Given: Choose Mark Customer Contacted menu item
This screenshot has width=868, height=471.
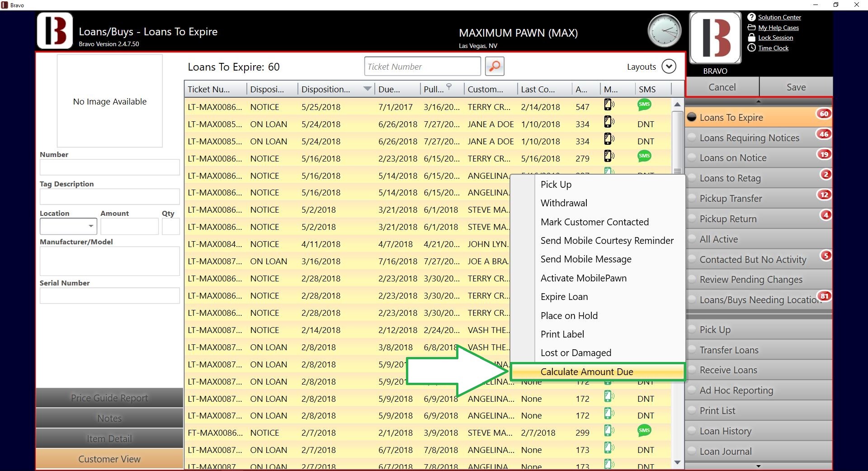Looking at the screenshot, I should 597,222.
